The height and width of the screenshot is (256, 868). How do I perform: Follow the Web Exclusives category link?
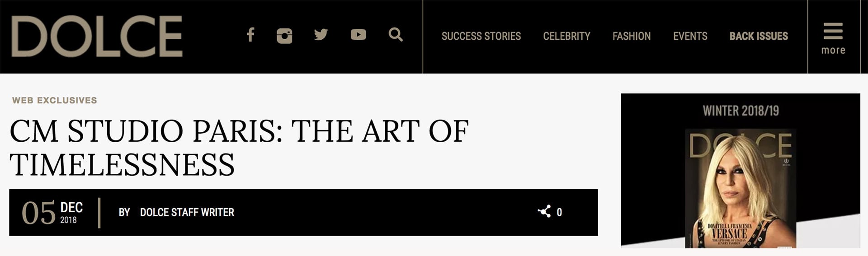click(55, 100)
